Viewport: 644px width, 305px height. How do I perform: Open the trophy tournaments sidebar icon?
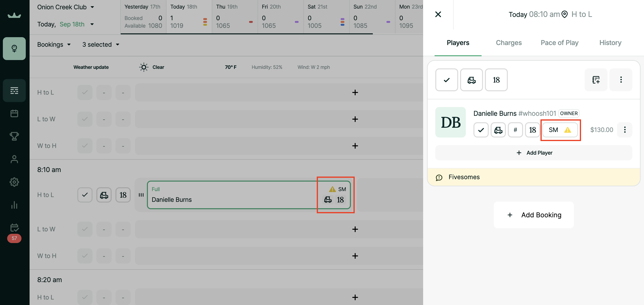[14, 136]
